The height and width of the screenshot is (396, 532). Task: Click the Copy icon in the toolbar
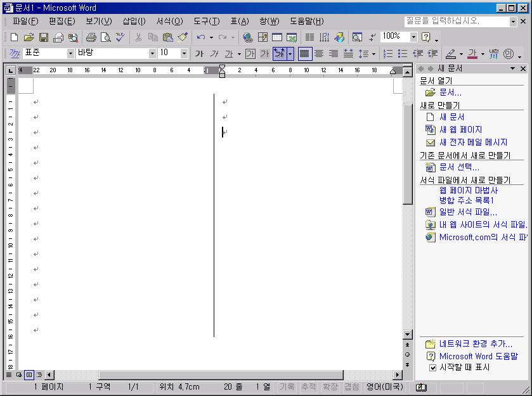153,37
